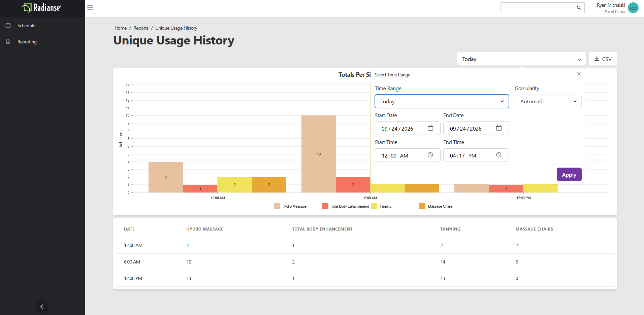Click the 10 Hydro Massage bar at 6:00 AM
The height and width of the screenshot is (315, 644).
(x=319, y=154)
